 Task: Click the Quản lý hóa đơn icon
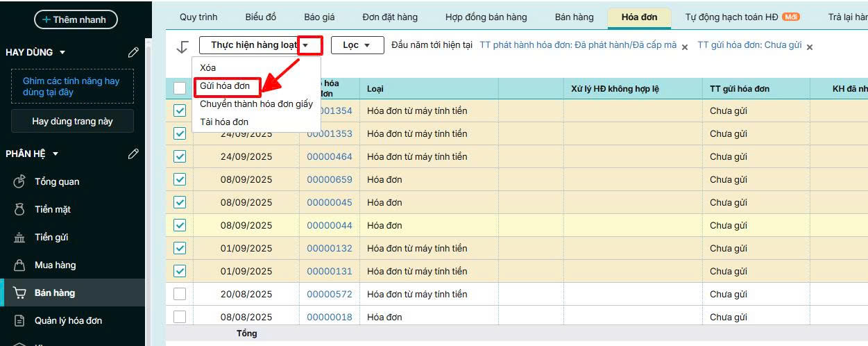click(x=19, y=320)
